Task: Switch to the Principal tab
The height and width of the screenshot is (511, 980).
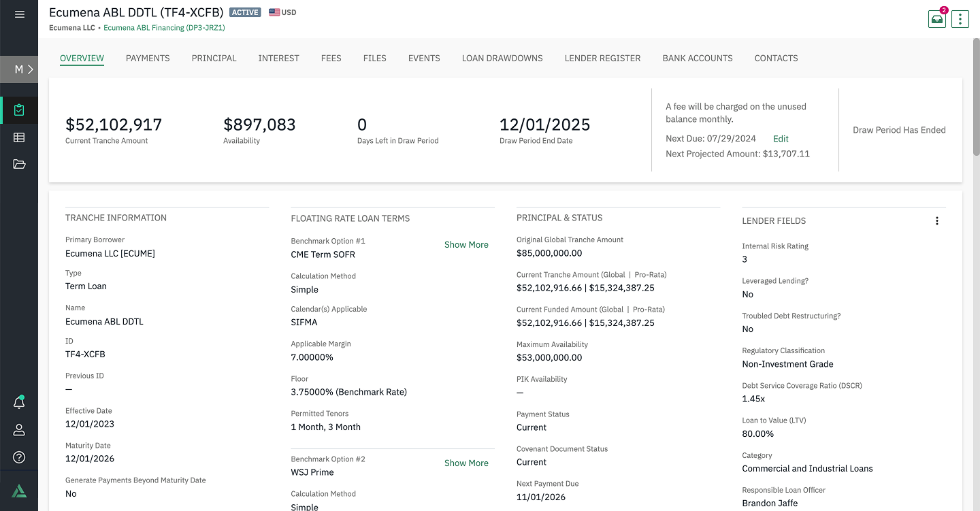Action: tap(214, 58)
